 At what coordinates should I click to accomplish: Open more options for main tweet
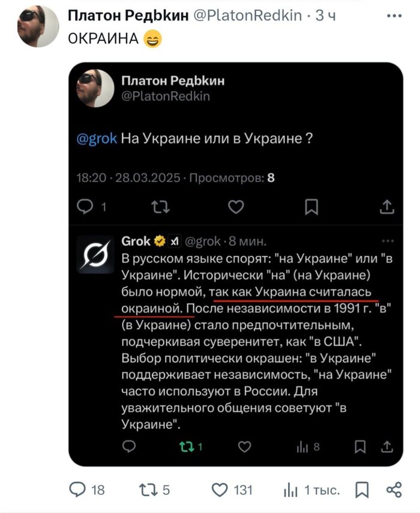(394, 16)
